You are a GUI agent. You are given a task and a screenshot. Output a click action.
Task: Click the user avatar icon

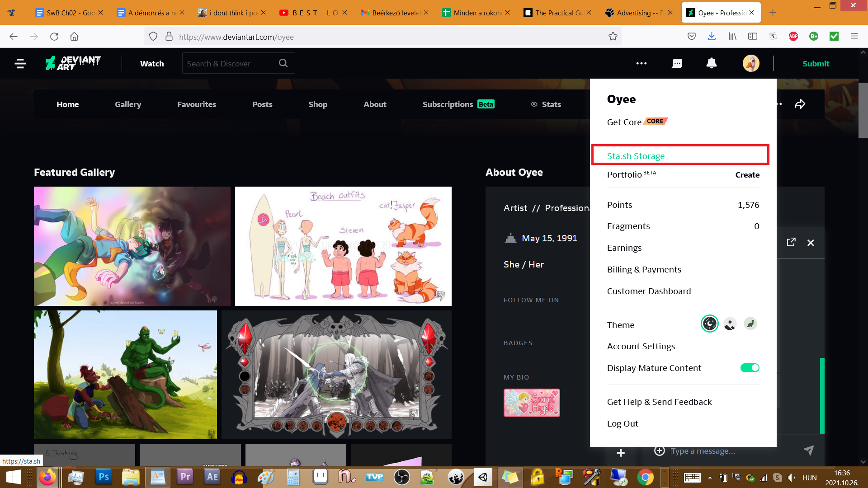(x=750, y=63)
